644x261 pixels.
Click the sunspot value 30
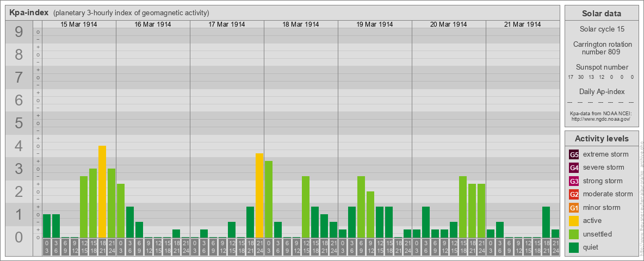point(581,77)
